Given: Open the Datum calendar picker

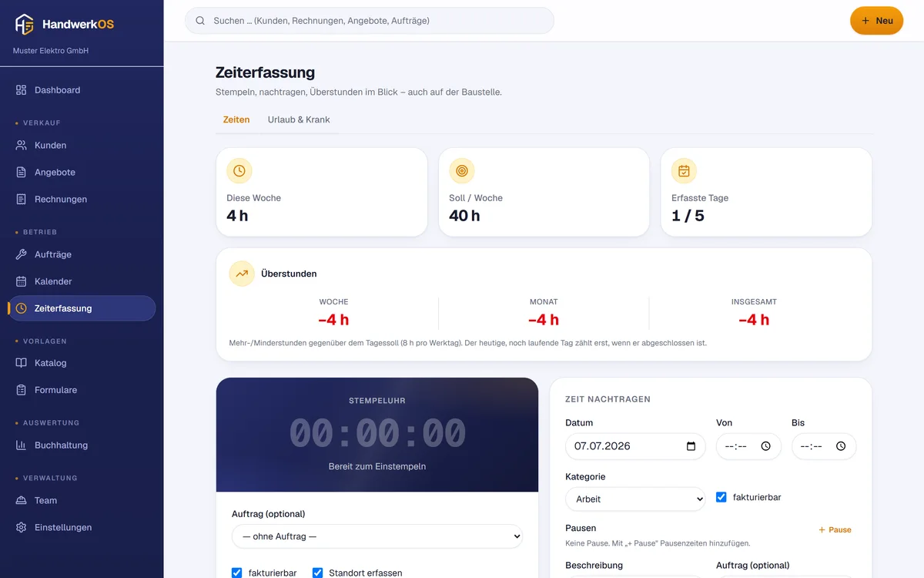Looking at the screenshot, I should click(691, 446).
